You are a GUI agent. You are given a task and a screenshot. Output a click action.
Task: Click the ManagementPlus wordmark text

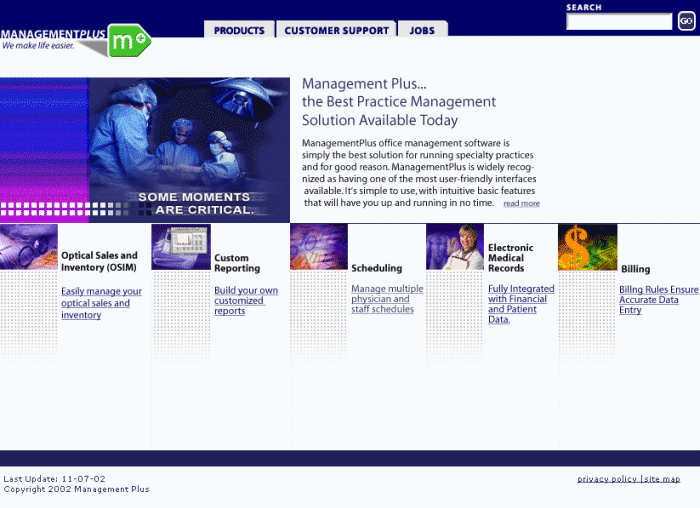(x=53, y=34)
